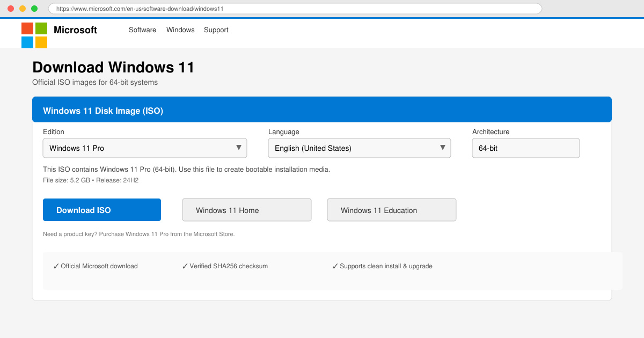Viewport: 644px width, 338px height.
Task: Click the browser address bar URL
Action: [295, 9]
